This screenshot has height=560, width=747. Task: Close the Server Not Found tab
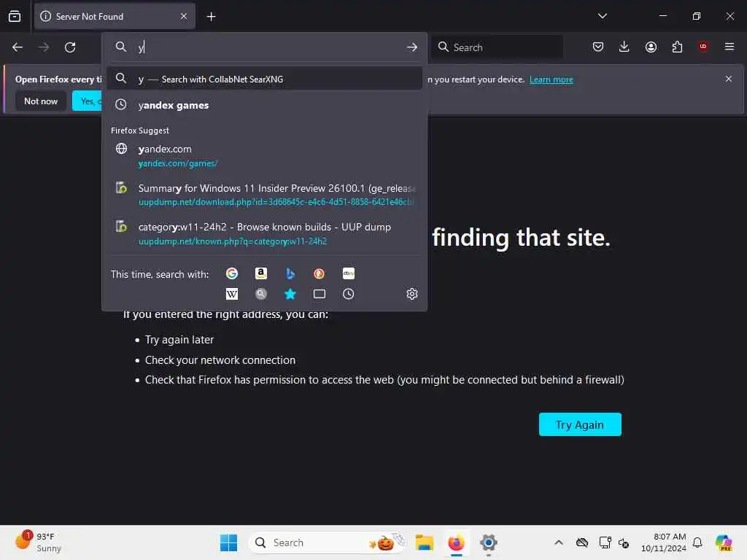[184, 16]
